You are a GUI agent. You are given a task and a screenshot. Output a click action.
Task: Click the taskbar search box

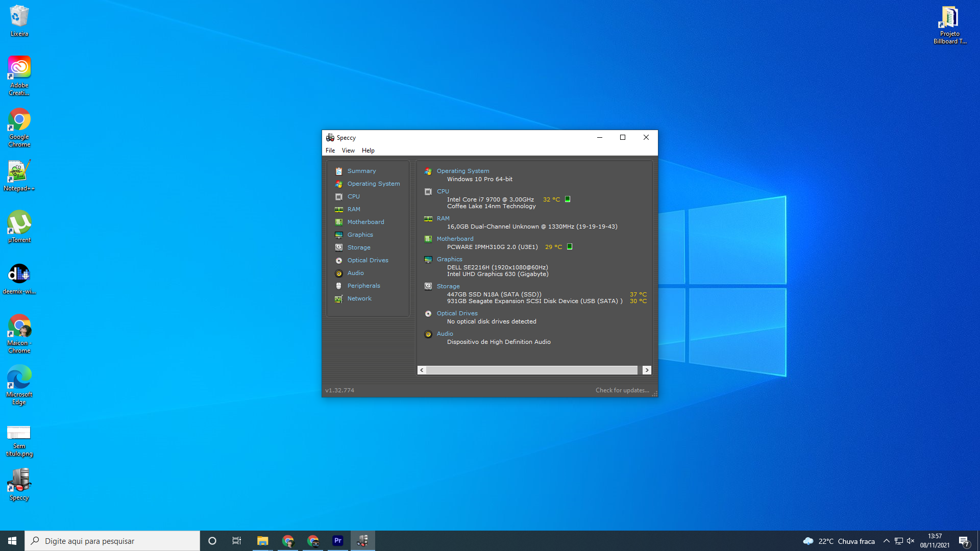tap(112, 541)
